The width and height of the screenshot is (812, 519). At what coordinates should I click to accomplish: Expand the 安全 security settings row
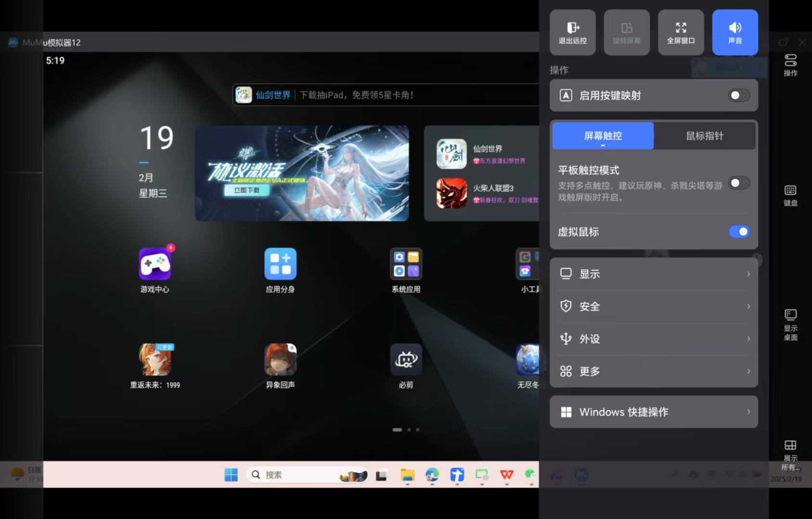pyautogui.click(x=654, y=306)
